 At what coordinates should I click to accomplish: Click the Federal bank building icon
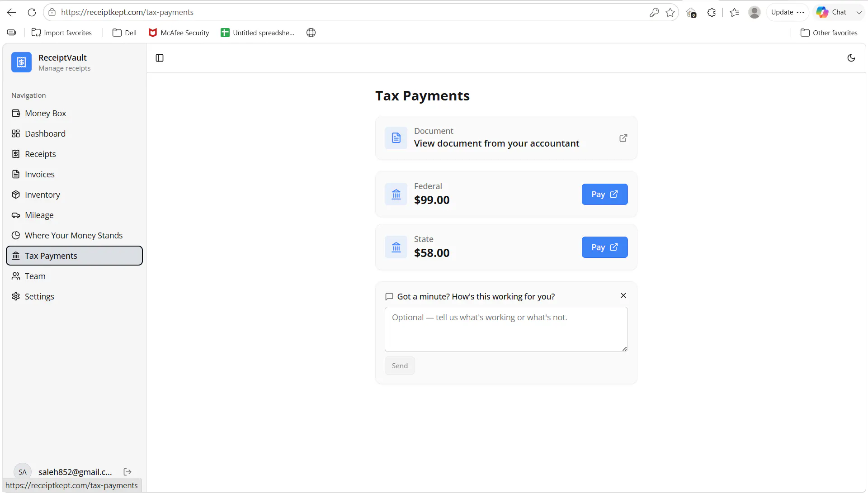[x=396, y=194]
